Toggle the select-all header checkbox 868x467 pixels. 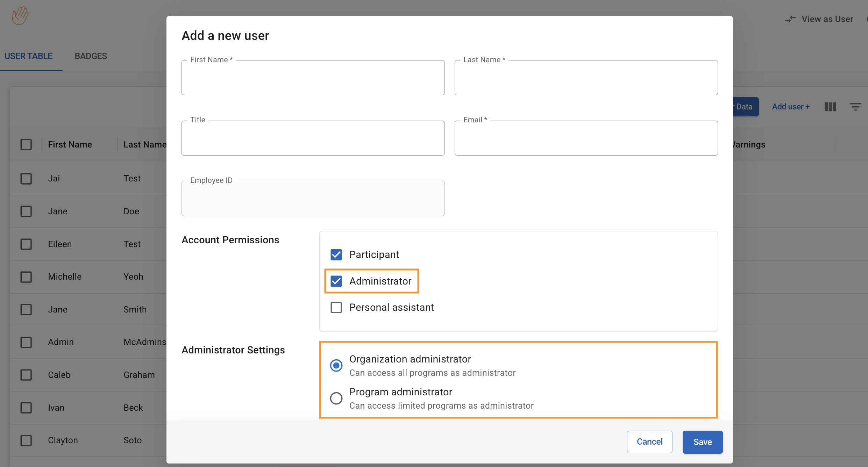[x=26, y=144]
